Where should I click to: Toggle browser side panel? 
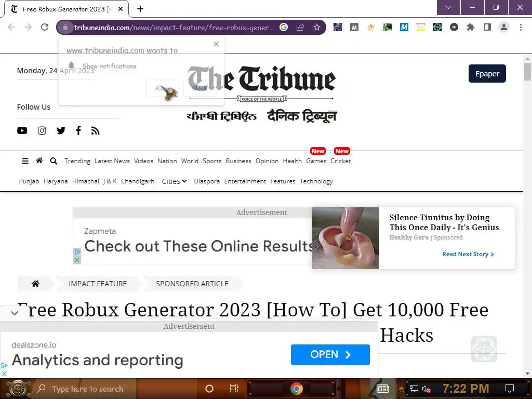[x=487, y=27]
